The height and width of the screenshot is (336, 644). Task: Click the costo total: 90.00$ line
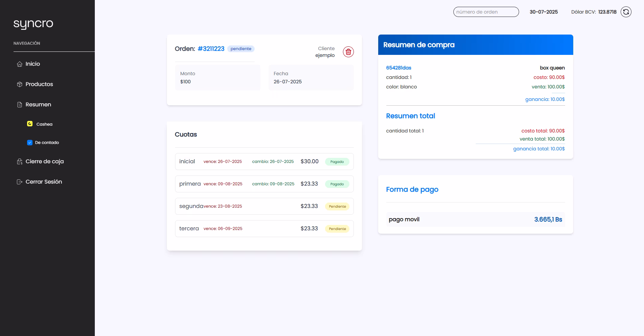(x=543, y=131)
